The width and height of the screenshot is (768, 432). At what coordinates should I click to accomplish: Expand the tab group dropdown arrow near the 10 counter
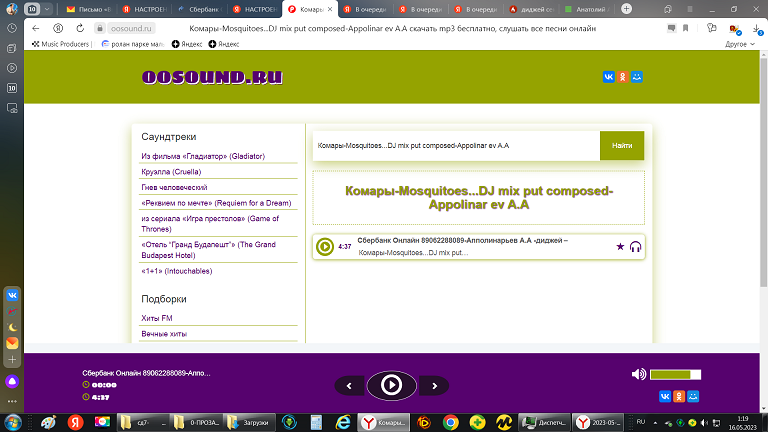(x=47, y=9)
